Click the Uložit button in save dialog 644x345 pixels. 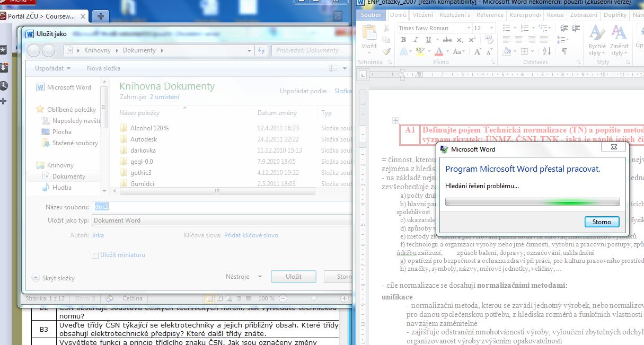293,277
